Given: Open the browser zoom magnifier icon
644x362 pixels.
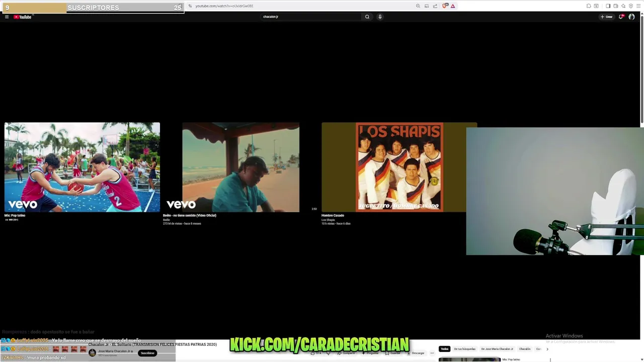Looking at the screenshot, I should click(418, 6).
